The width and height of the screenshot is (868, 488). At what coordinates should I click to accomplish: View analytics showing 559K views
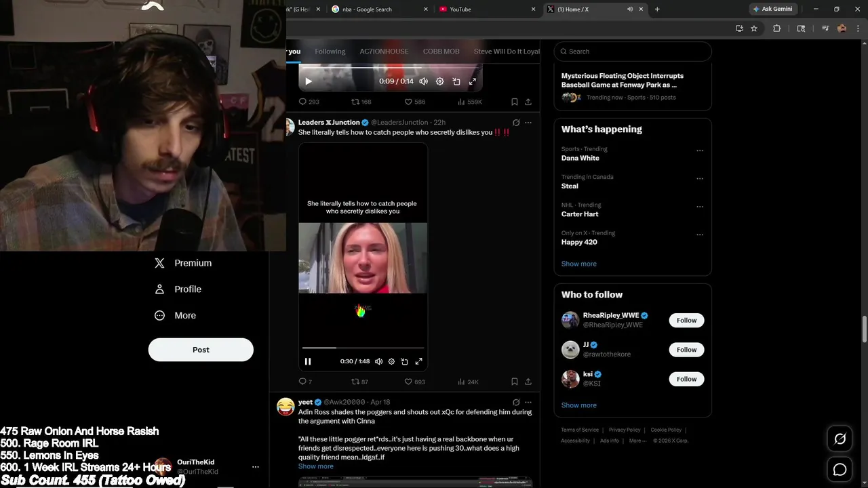pyautogui.click(x=470, y=102)
